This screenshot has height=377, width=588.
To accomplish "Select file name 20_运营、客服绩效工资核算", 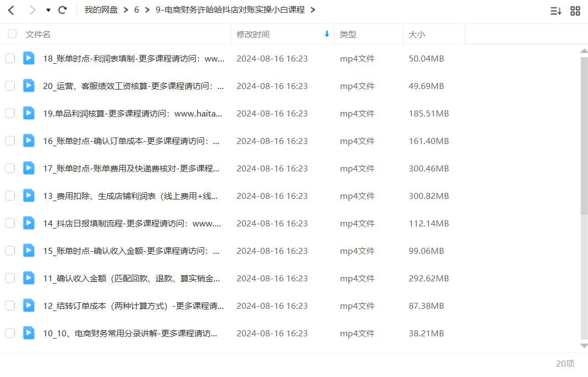I will coord(133,86).
